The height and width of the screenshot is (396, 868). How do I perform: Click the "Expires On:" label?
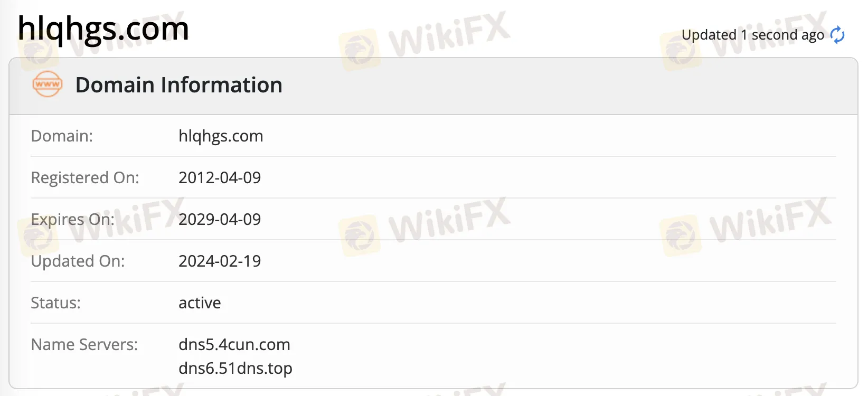[x=73, y=220]
